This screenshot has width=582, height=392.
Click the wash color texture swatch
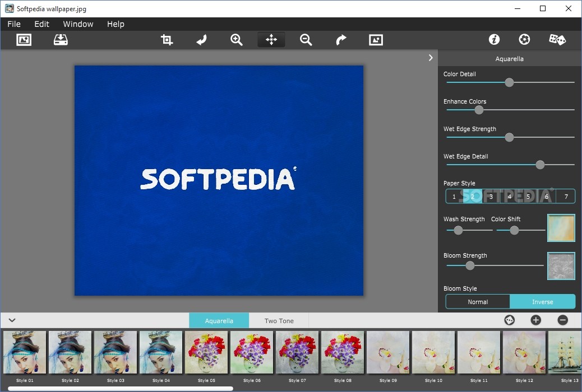[x=561, y=228]
